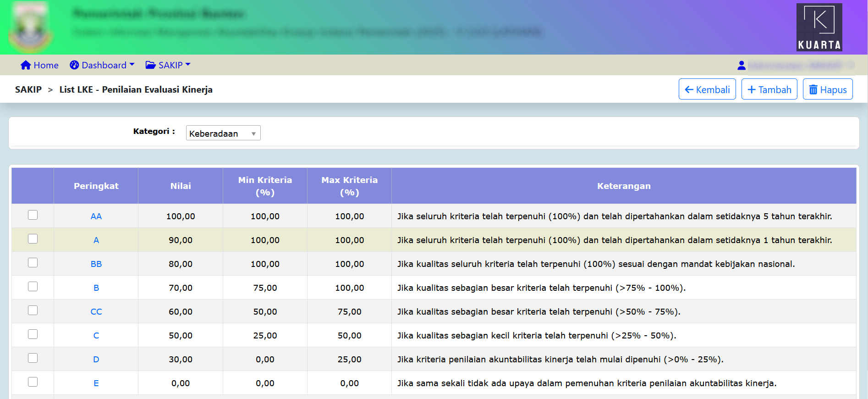Tick the checkbox for row D

[x=33, y=358]
